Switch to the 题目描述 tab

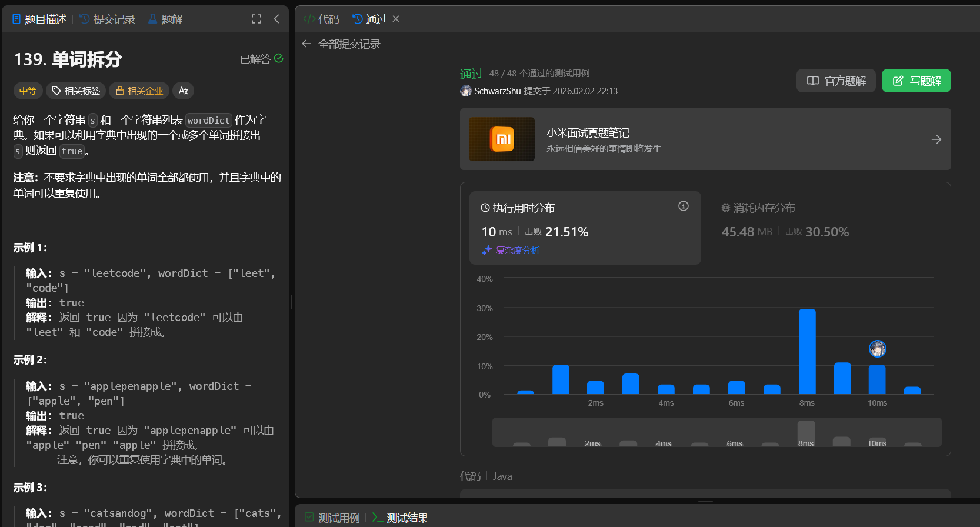[39, 19]
